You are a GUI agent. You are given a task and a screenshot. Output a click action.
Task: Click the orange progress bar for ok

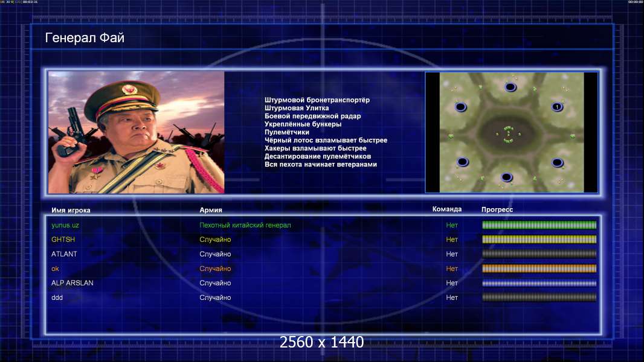(x=539, y=268)
